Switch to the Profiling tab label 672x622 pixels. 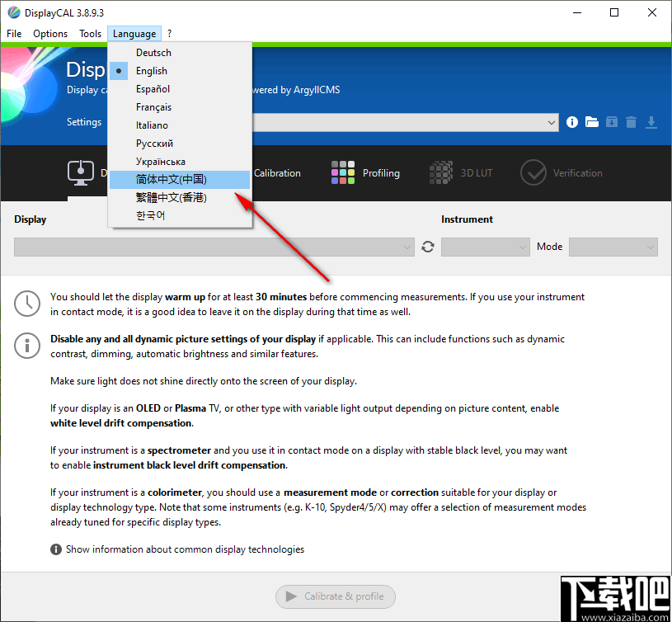[x=381, y=173]
